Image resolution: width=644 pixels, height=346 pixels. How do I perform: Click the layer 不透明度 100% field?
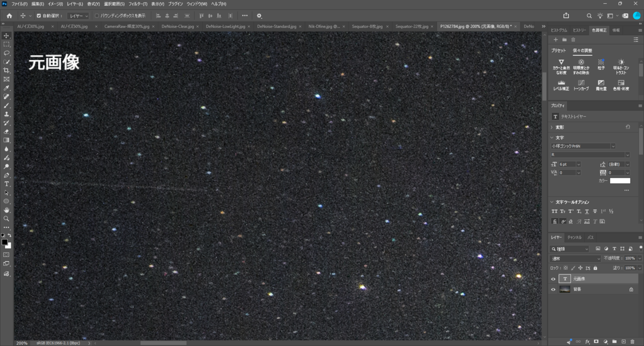point(631,259)
